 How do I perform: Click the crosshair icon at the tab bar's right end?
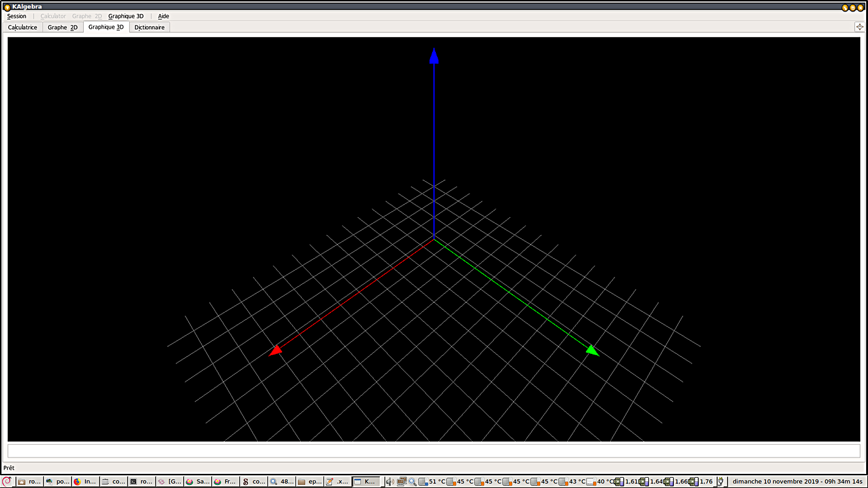[x=859, y=27]
